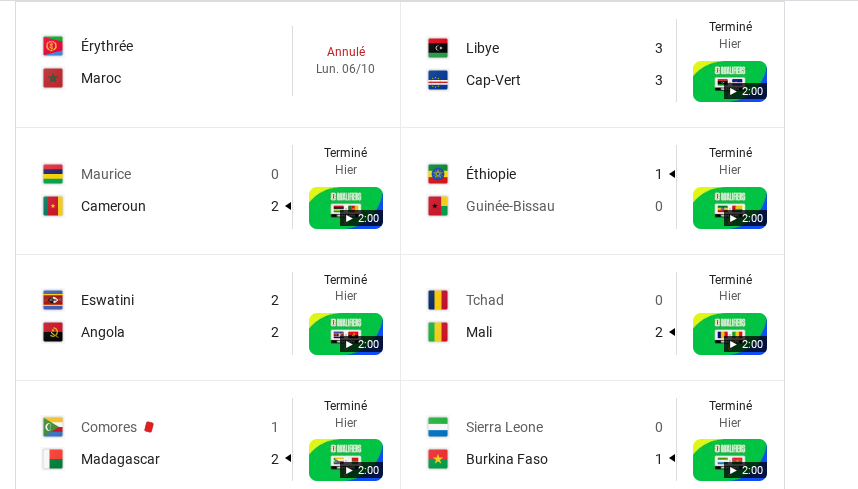Viewport: 858px width, 489px height.
Task: Click the Madagascar flag icon
Action: click(53, 459)
